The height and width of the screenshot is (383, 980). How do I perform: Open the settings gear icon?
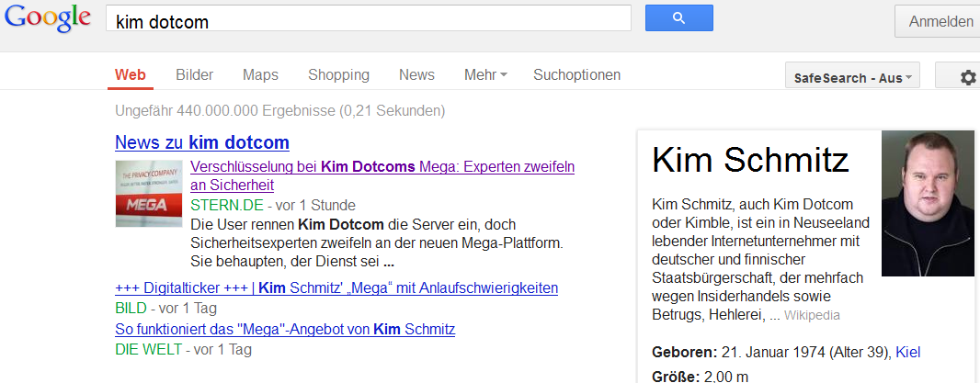click(x=967, y=77)
